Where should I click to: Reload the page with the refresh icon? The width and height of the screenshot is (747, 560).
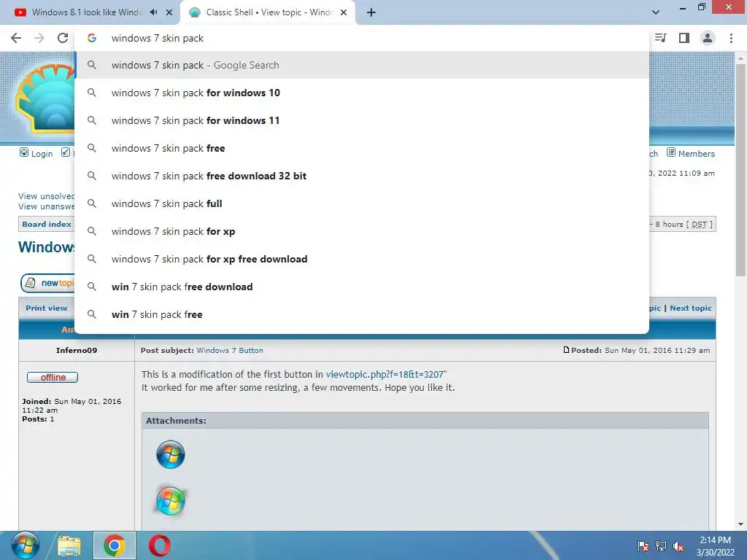[x=63, y=38]
